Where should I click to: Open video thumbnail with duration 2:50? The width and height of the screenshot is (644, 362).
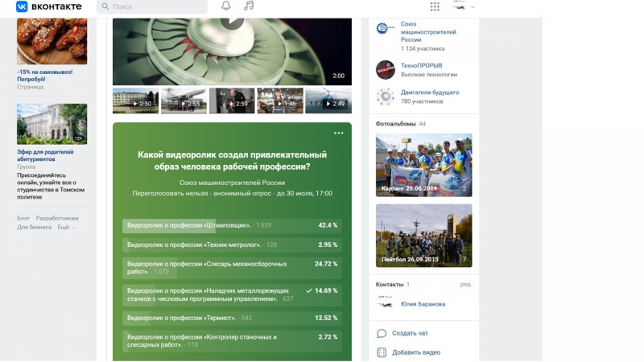click(135, 101)
